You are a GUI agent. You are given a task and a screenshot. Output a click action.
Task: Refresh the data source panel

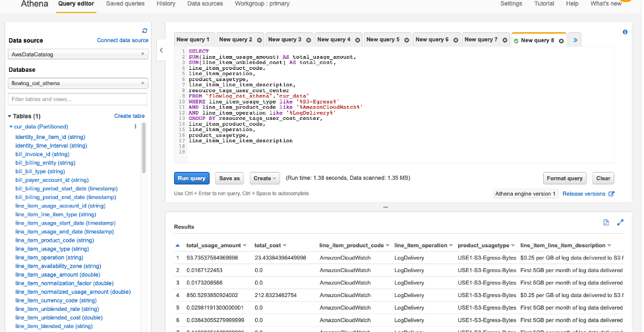click(x=144, y=31)
